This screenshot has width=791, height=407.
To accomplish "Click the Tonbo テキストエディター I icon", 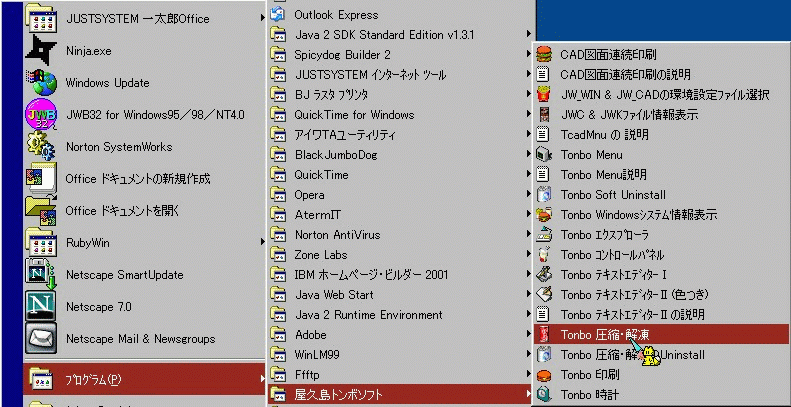I will 544,274.
